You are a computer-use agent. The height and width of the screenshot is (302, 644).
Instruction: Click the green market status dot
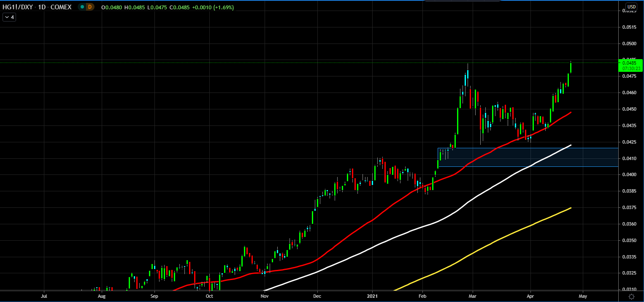click(x=82, y=7)
